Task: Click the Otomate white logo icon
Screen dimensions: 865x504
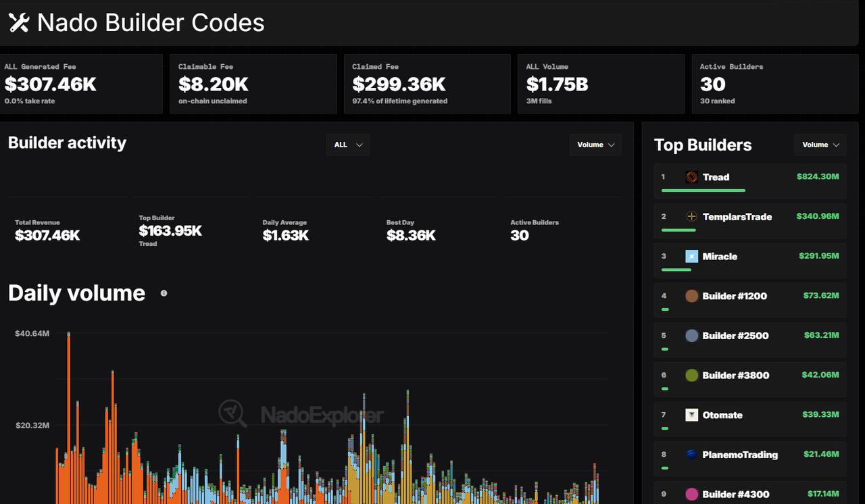Action: (x=691, y=415)
